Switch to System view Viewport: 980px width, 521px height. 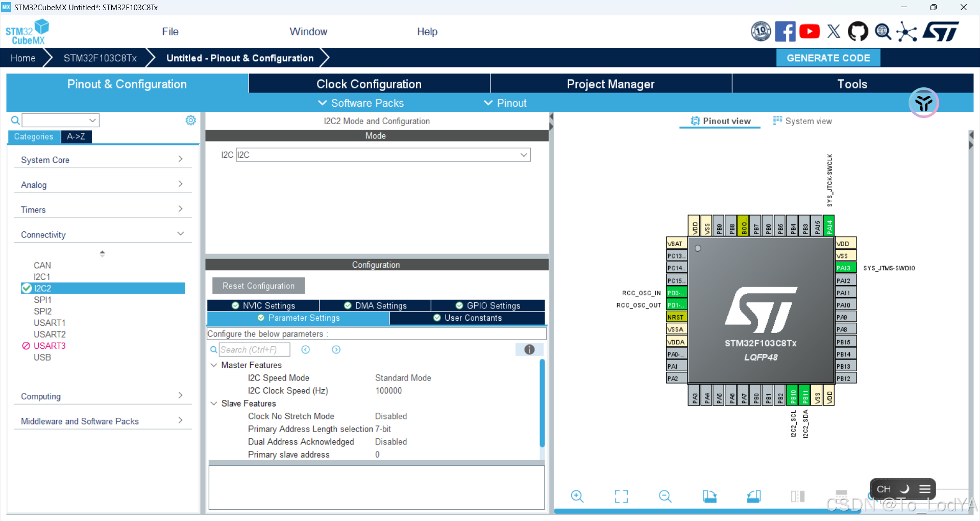802,121
